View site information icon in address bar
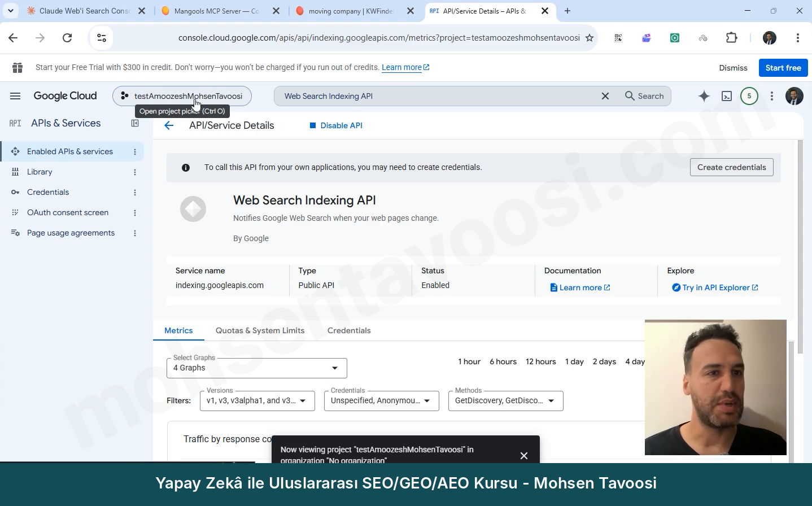This screenshot has height=506, width=812. point(102,38)
